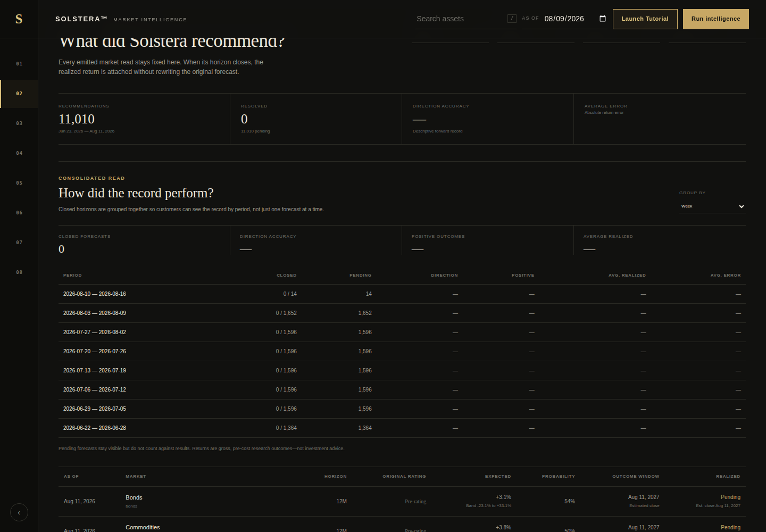Click the PROBABILITY column header
The height and width of the screenshot is (532, 766).
pos(559,477)
